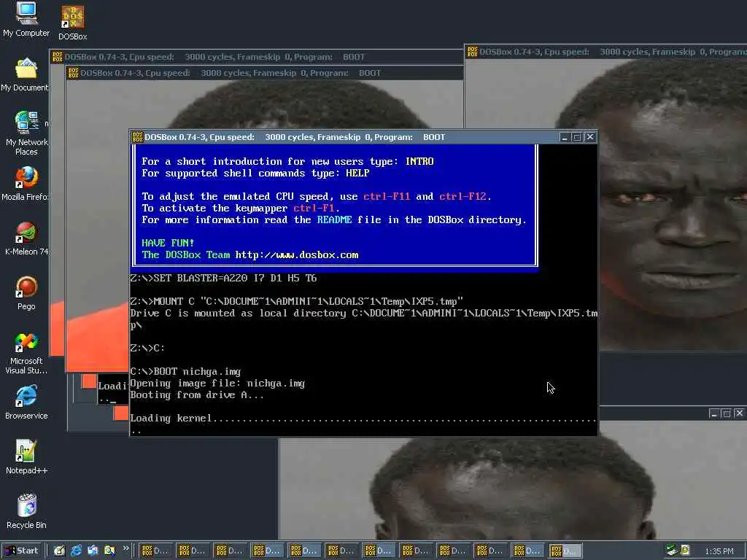Click 'The DOSBox Team' text

pos(186,254)
